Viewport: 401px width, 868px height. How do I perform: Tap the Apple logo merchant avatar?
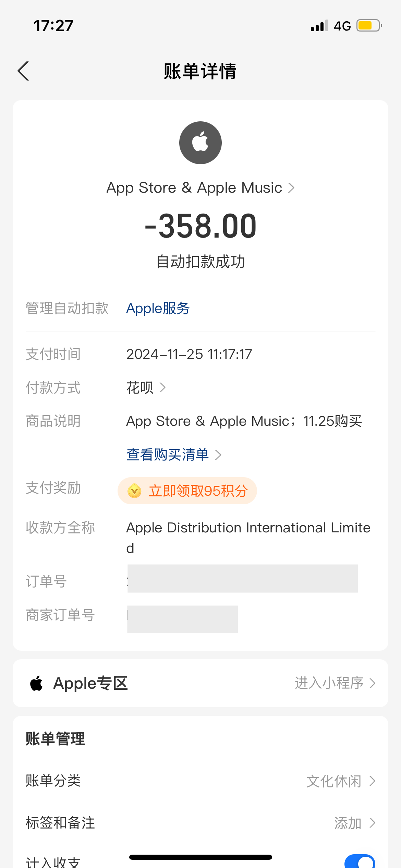click(200, 143)
